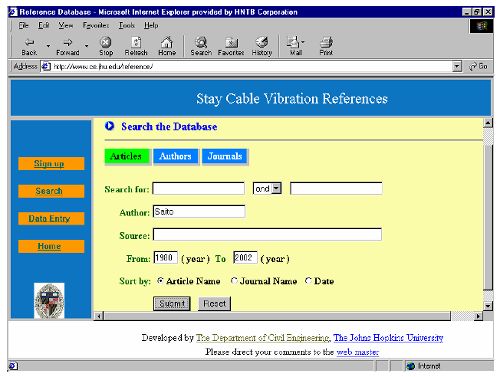Open the File menu
The image size is (500, 377).
pos(23,25)
